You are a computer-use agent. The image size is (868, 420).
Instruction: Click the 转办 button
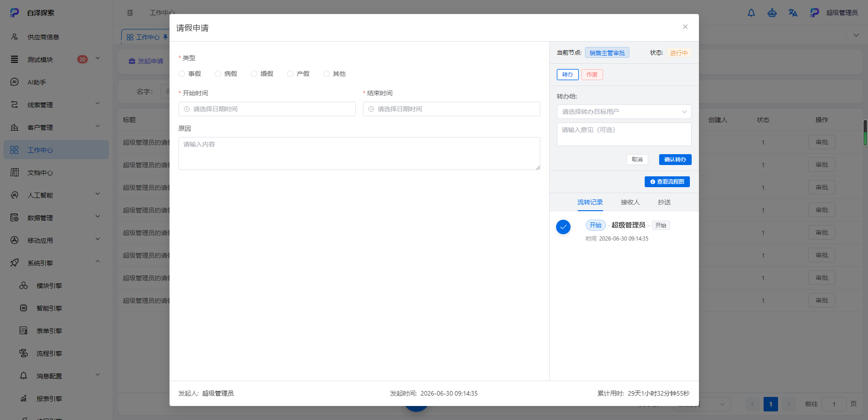[x=567, y=75]
